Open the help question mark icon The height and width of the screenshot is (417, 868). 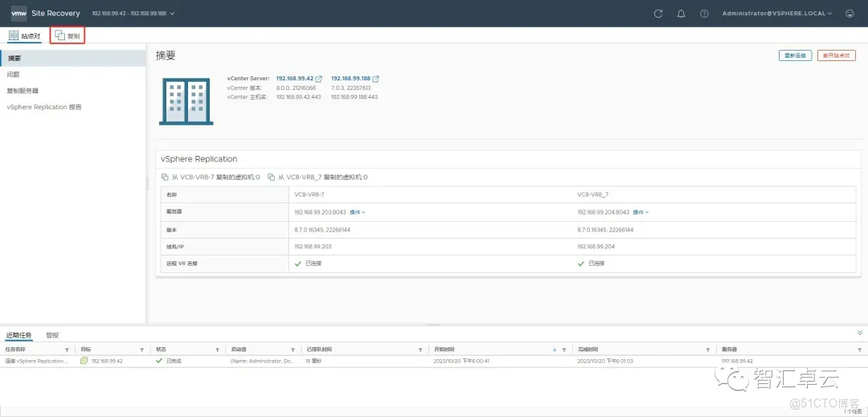coord(704,14)
